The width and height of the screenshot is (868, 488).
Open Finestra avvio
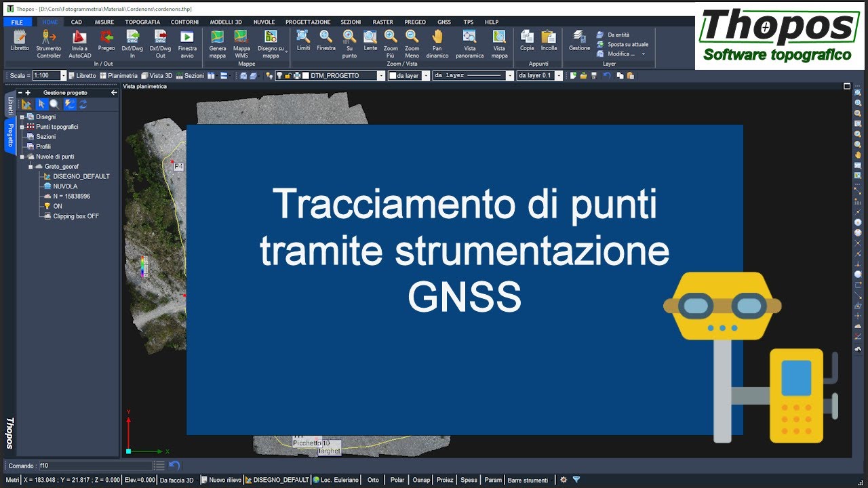[187, 43]
